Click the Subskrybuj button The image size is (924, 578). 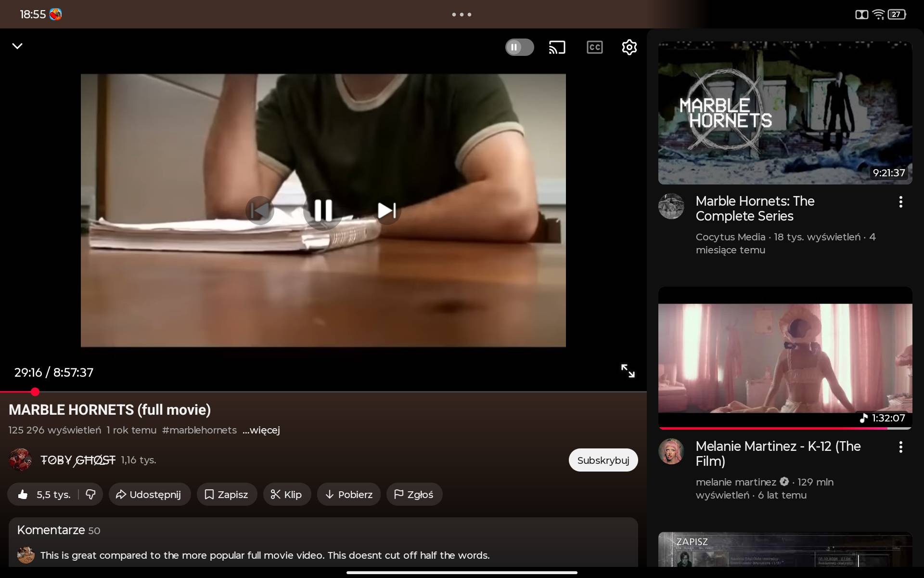click(603, 460)
